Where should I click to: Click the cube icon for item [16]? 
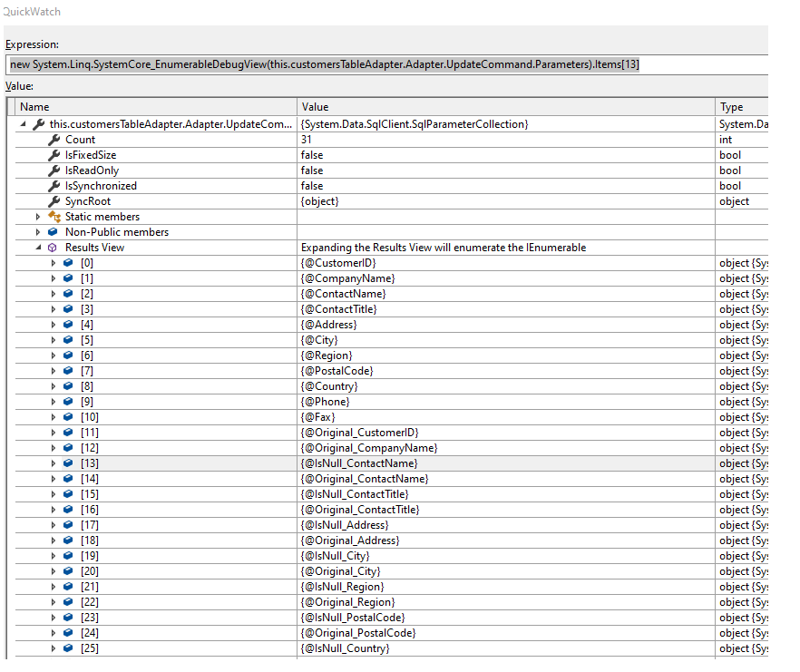click(x=68, y=510)
